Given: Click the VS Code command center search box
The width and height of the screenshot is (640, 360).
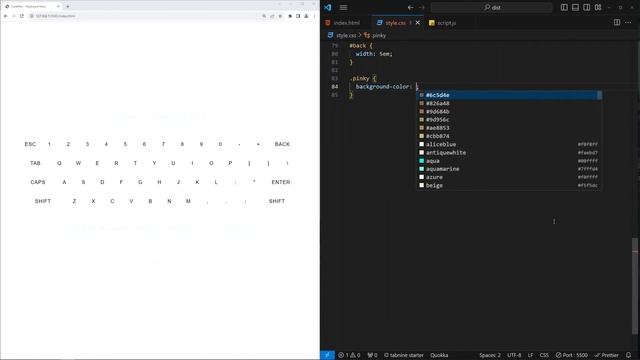Looking at the screenshot, I should [x=491, y=7].
